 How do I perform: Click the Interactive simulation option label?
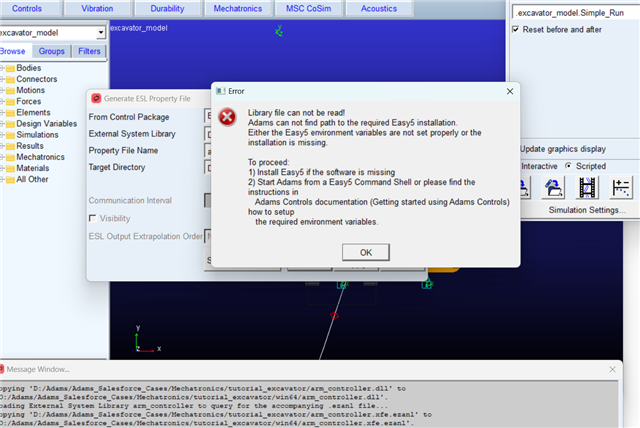(x=539, y=166)
